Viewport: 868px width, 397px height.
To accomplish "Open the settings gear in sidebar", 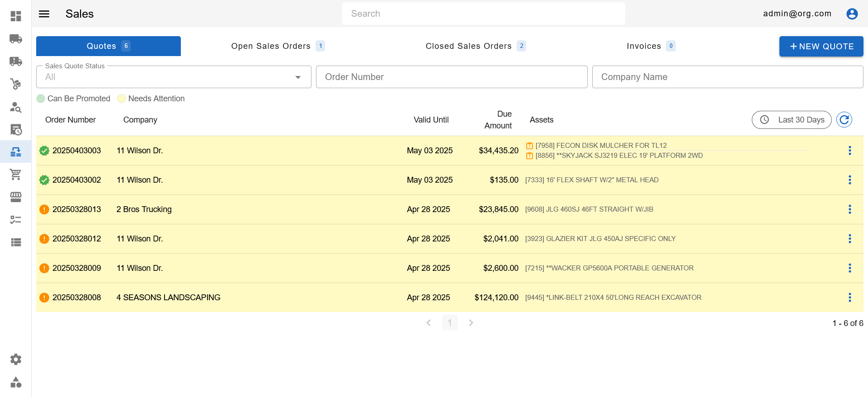I will (16, 359).
